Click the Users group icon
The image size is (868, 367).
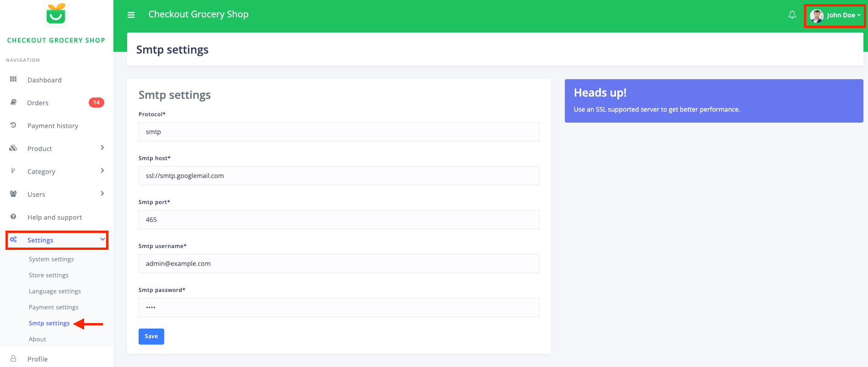pos(13,194)
